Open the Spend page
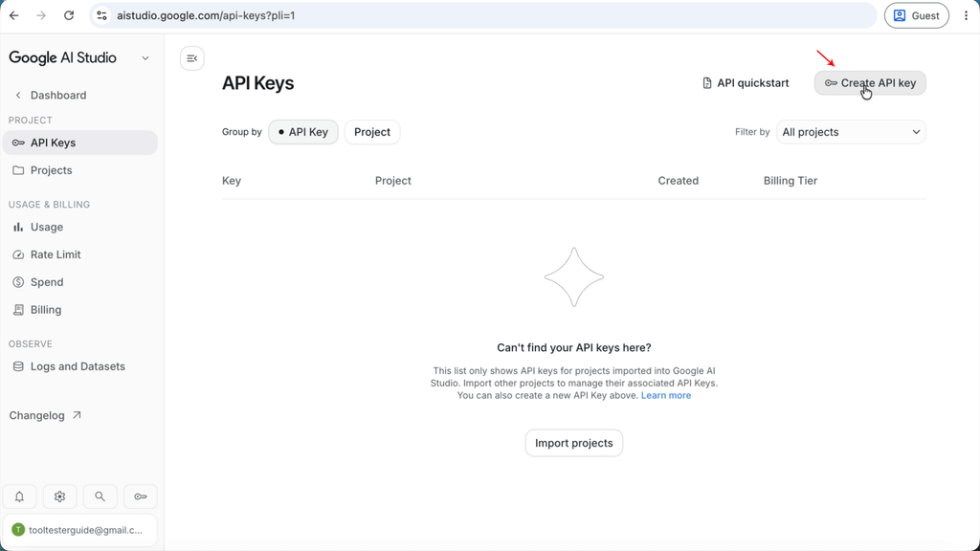The width and height of the screenshot is (980, 551). click(x=80, y=282)
